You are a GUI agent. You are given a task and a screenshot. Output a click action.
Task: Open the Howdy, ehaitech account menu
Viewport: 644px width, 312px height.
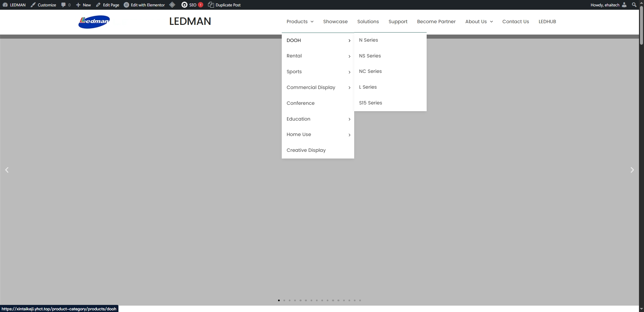click(x=608, y=5)
